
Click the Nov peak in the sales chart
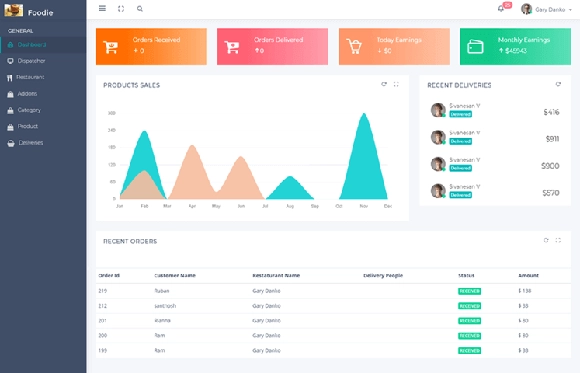point(364,115)
